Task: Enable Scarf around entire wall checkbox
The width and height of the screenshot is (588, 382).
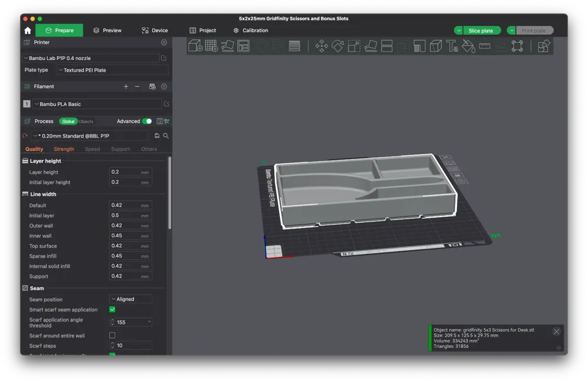Action: click(112, 336)
